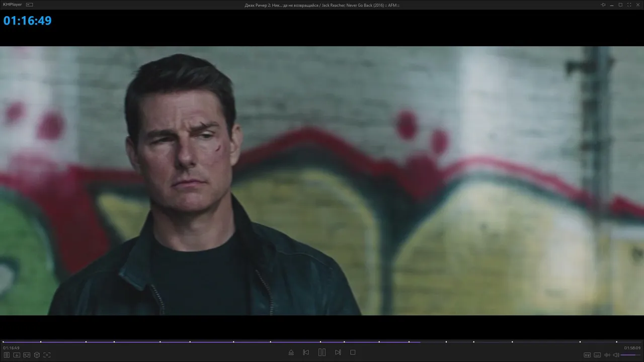Open the download/capture icon in bottom bar
Screen dimensions: 644x362
17,355
